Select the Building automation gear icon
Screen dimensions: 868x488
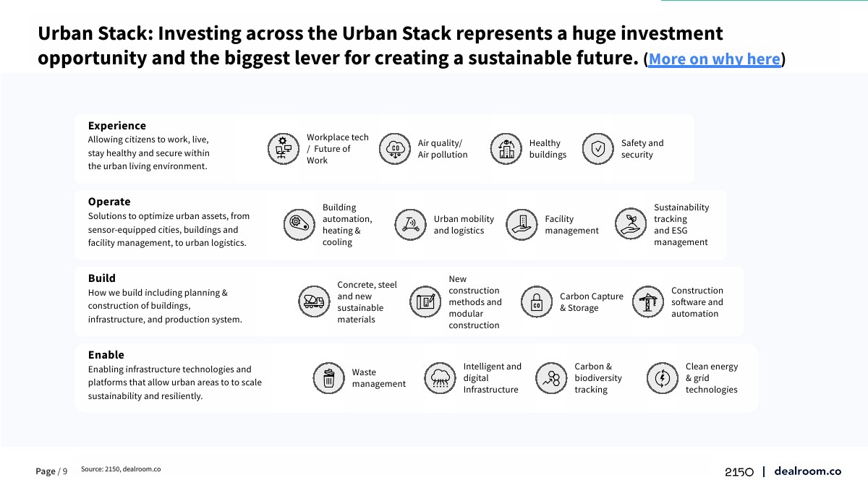tap(299, 224)
